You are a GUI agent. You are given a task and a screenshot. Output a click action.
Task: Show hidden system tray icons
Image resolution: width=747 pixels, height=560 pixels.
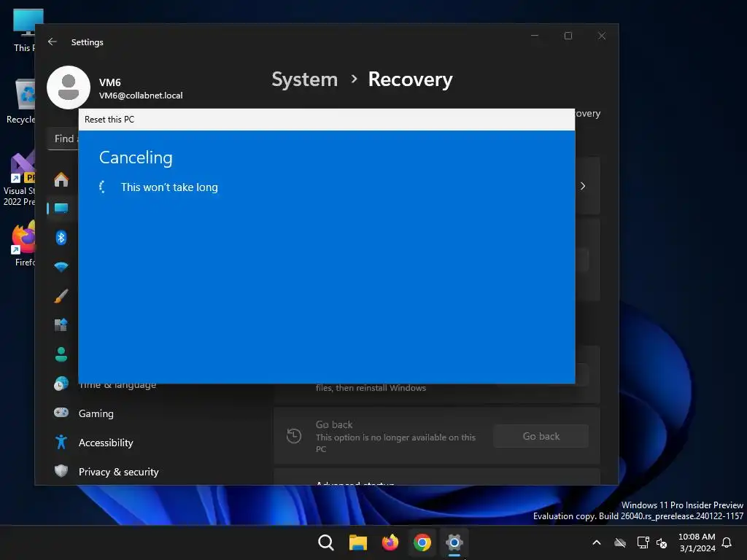coord(597,542)
